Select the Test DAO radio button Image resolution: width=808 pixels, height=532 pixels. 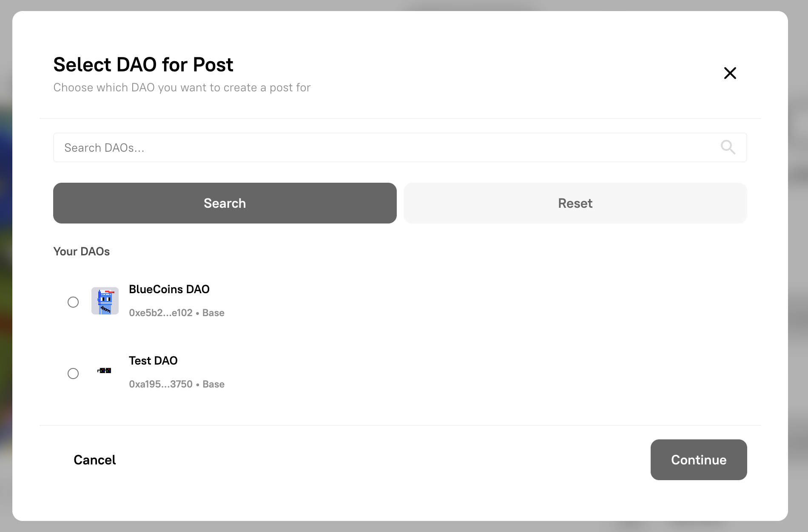tap(73, 374)
